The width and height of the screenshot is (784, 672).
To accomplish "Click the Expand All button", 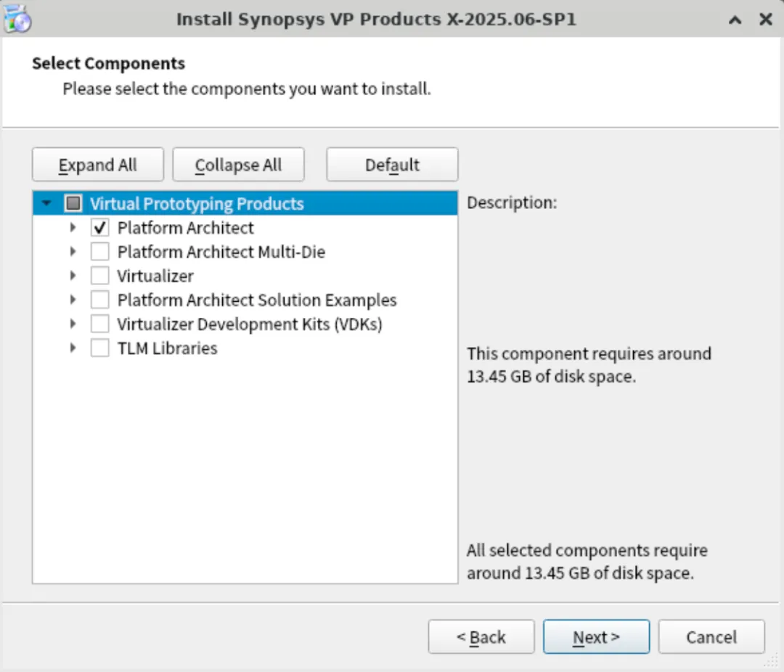I will point(98,165).
